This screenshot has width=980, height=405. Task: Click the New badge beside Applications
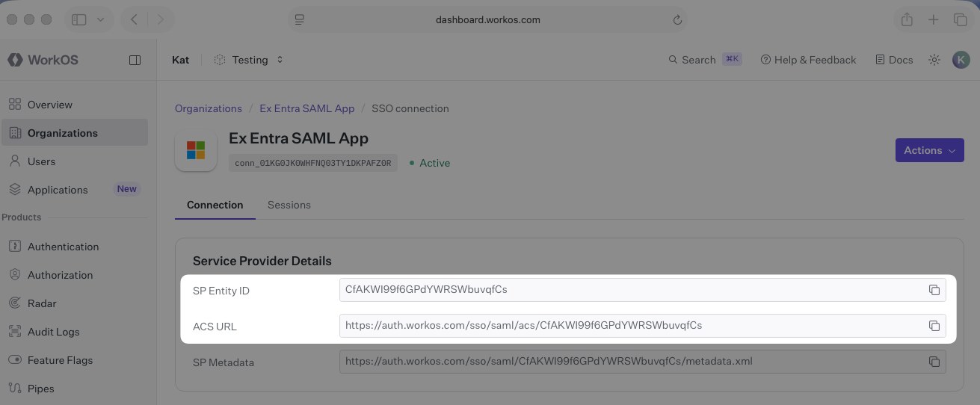coord(126,189)
